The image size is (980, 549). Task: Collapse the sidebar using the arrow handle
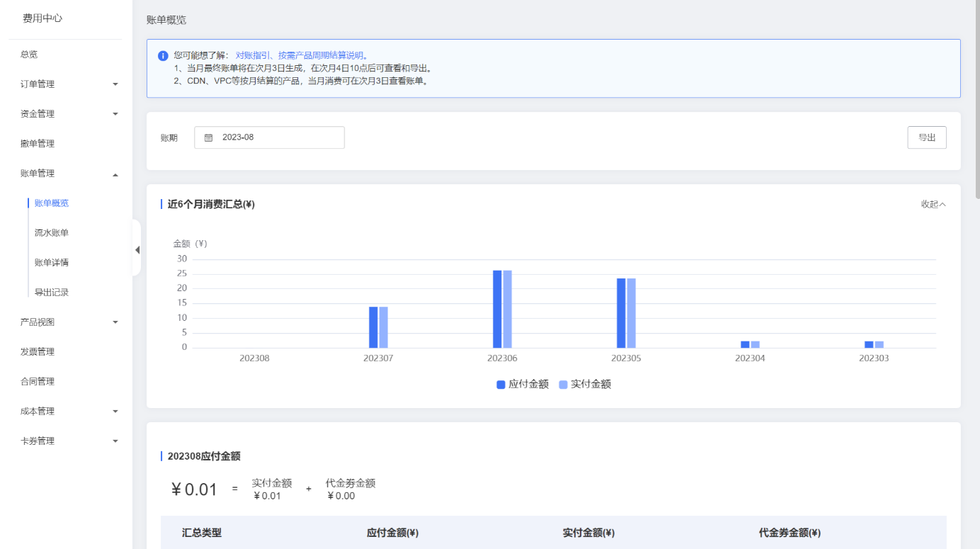point(137,249)
